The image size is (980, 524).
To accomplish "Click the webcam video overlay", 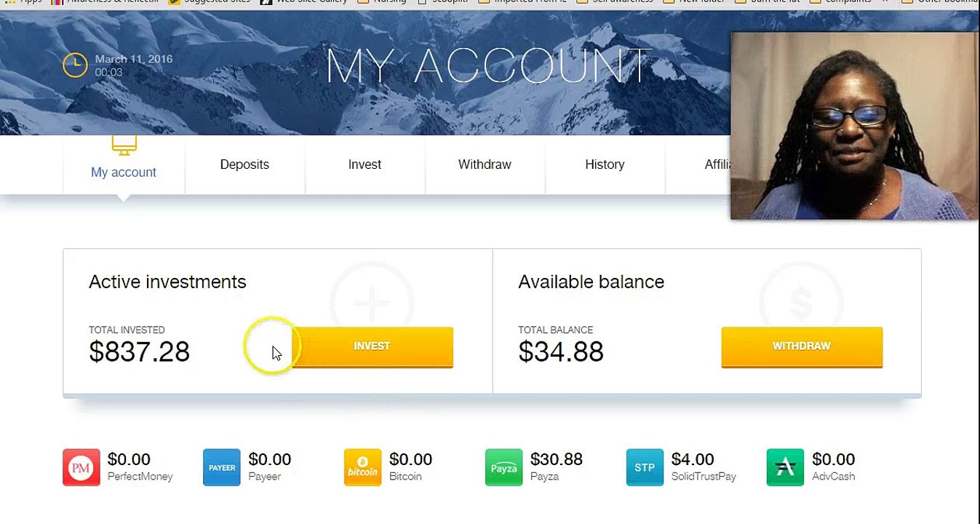I will 854,125.
